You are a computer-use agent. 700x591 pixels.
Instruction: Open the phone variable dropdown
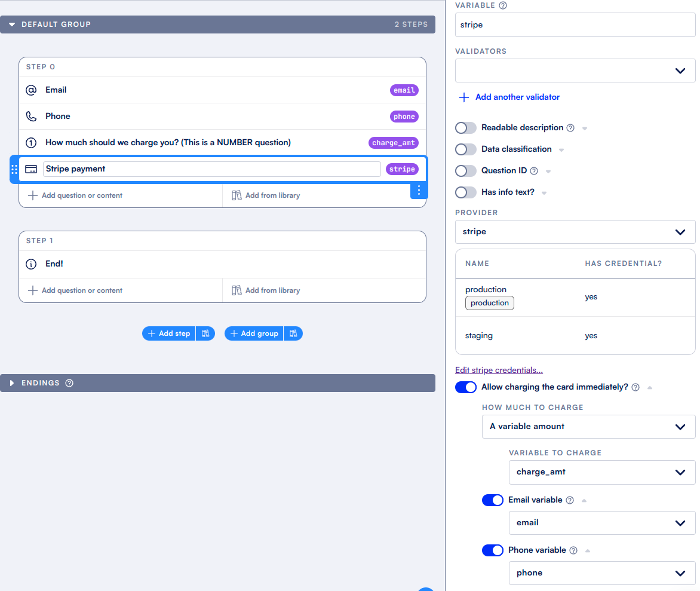[602, 573]
